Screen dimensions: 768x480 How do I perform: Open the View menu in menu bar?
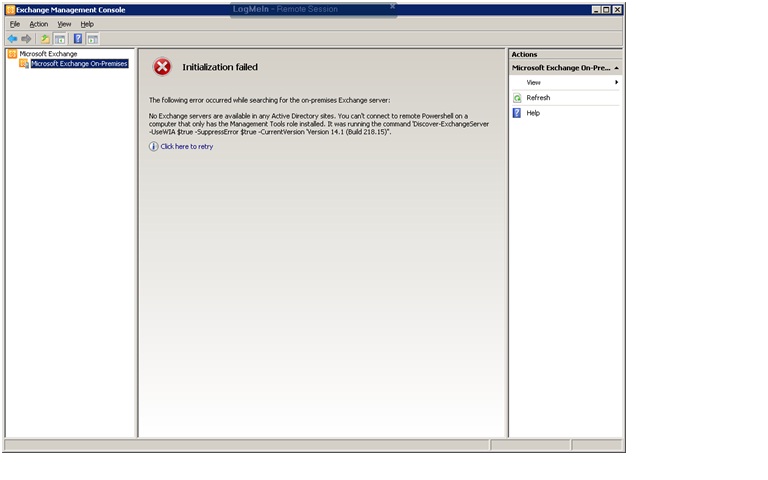tap(64, 24)
